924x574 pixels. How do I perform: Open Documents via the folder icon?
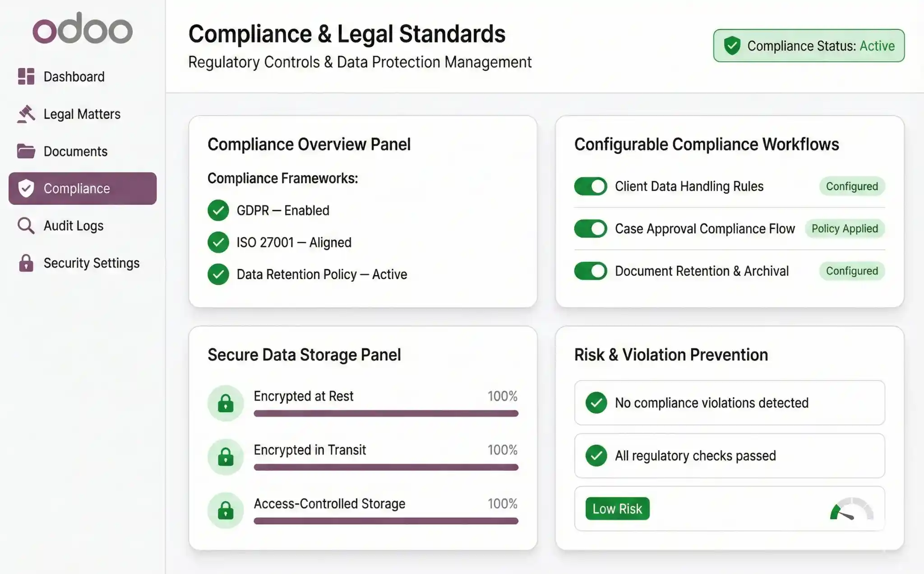tap(26, 151)
